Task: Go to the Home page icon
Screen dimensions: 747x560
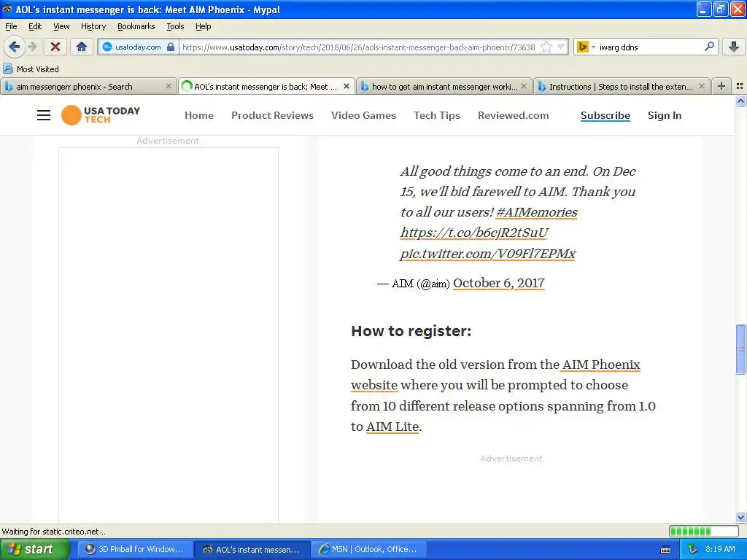Action: [x=82, y=47]
